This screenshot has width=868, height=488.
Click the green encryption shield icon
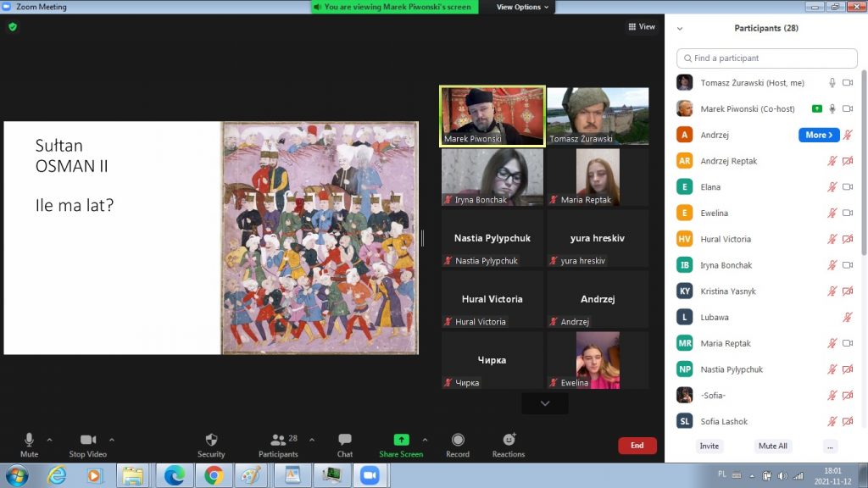click(12, 26)
